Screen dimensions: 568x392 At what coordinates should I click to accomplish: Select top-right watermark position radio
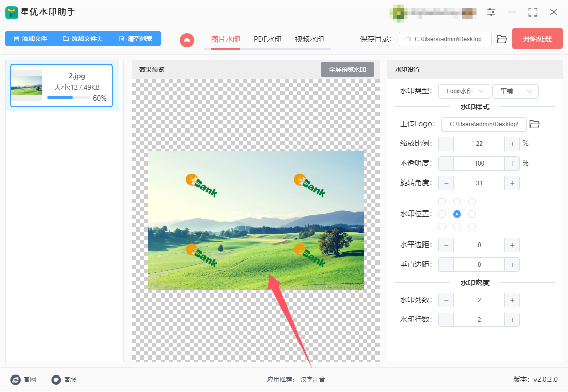(471, 202)
